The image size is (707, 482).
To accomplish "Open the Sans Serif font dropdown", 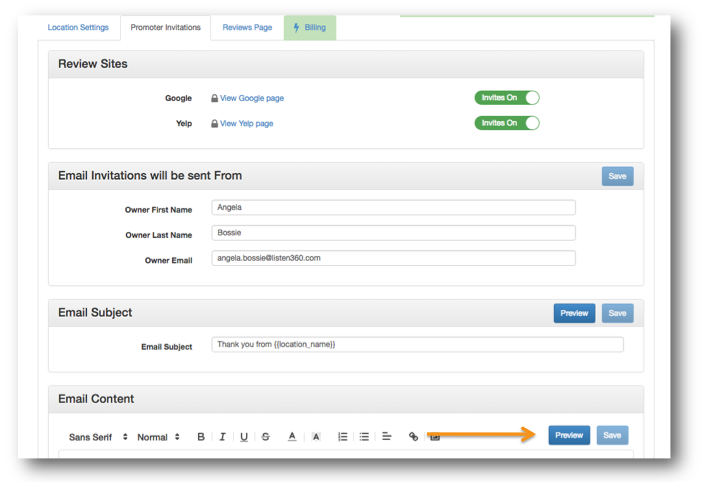I will click(x=98, y=437).
